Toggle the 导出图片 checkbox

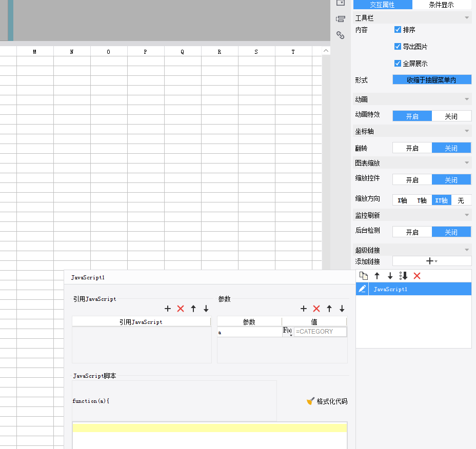coord(398,47)
